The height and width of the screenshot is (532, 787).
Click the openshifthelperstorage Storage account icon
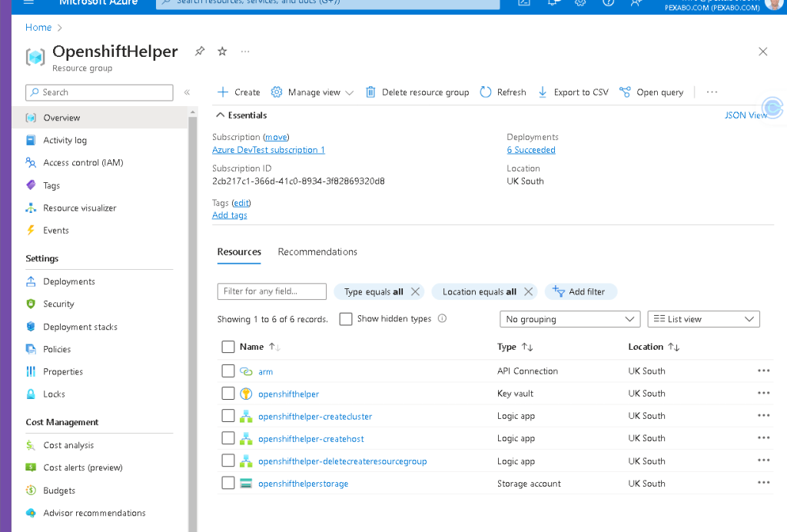click(x=246, y=484)
